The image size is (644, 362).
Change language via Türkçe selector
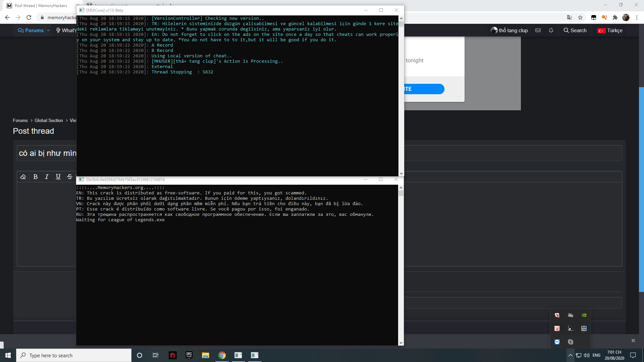(610, 31)
